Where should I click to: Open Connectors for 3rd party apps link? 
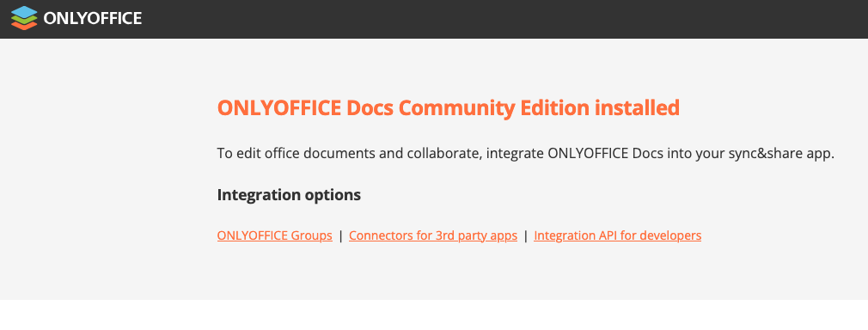(433, 235)
